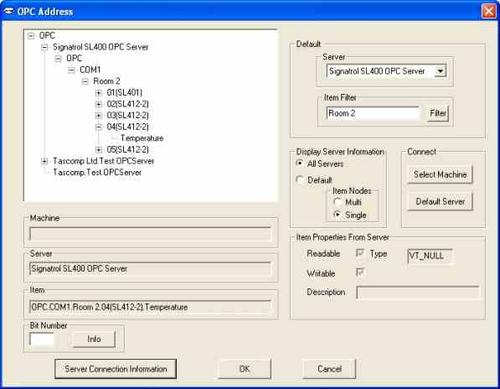Open Server Connection Information

point(116,369)
